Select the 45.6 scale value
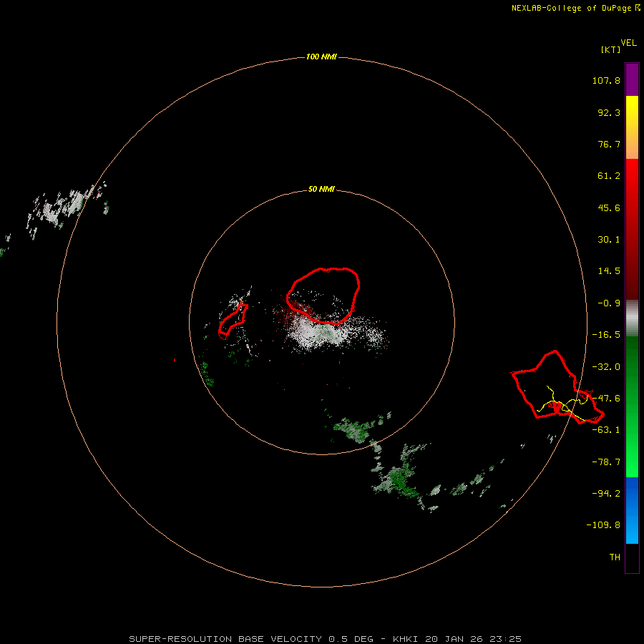This screenshot has width=644, height=644. [x=609, y=208]
